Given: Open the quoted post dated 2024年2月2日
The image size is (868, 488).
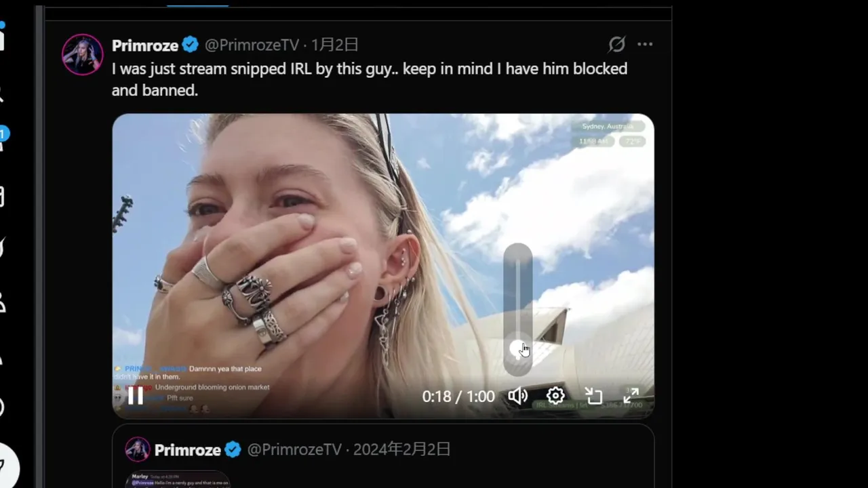Looking at the screenshot, I should click(402, 449).
